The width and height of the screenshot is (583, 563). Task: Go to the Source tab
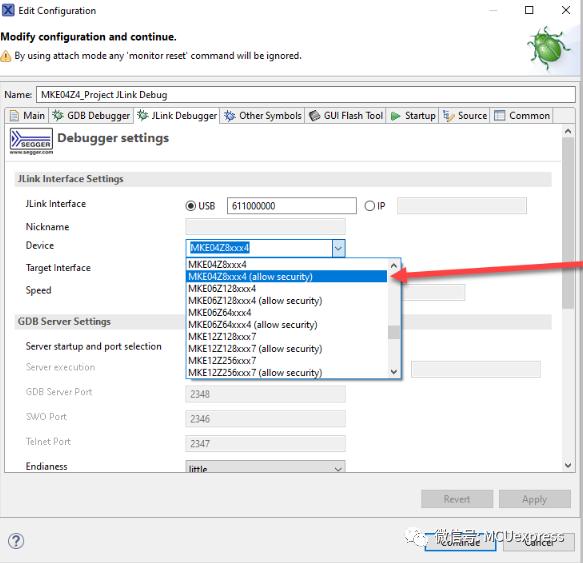point(465,116)
